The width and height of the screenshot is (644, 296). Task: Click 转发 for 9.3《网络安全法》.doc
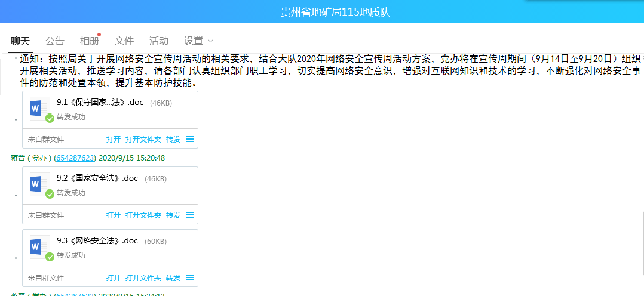(x=173, y=278)
